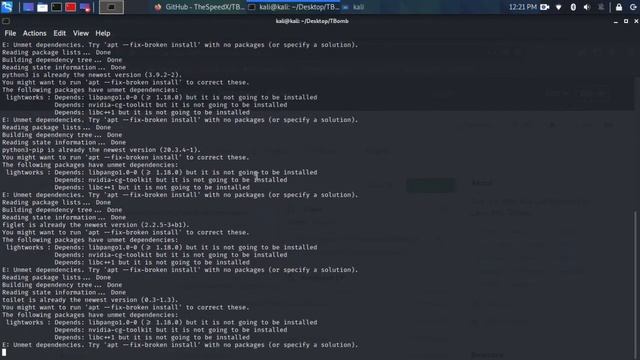The width and height of the screenshot is (640, 360).
Task: Click 'toilet is already the newest version' line
Action: click(90, 300)
